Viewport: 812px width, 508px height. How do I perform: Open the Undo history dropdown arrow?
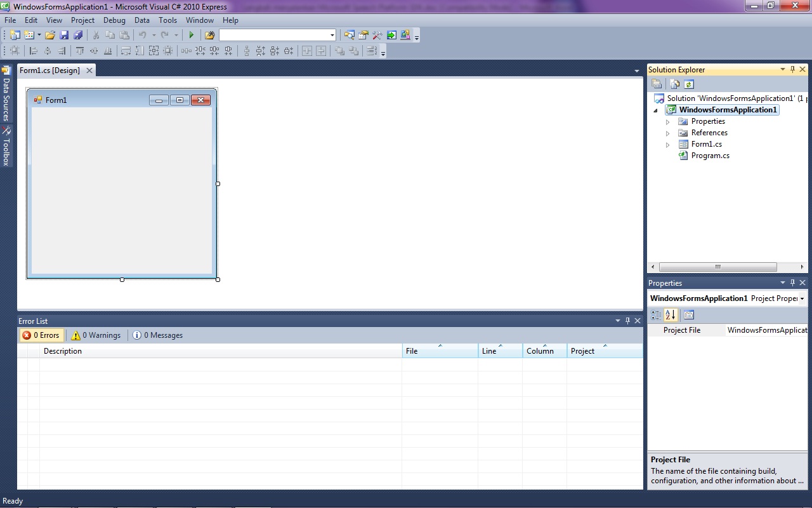[x=154, y=35]
